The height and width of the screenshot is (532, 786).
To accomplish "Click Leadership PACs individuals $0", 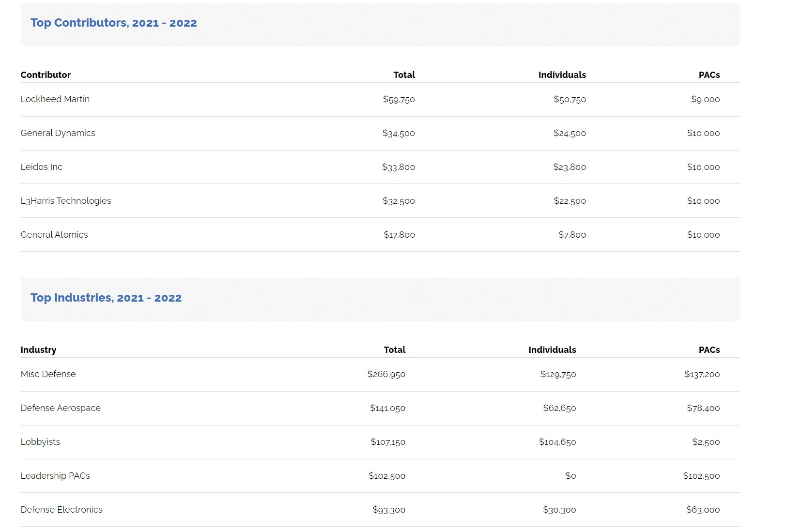I will 571,476.
